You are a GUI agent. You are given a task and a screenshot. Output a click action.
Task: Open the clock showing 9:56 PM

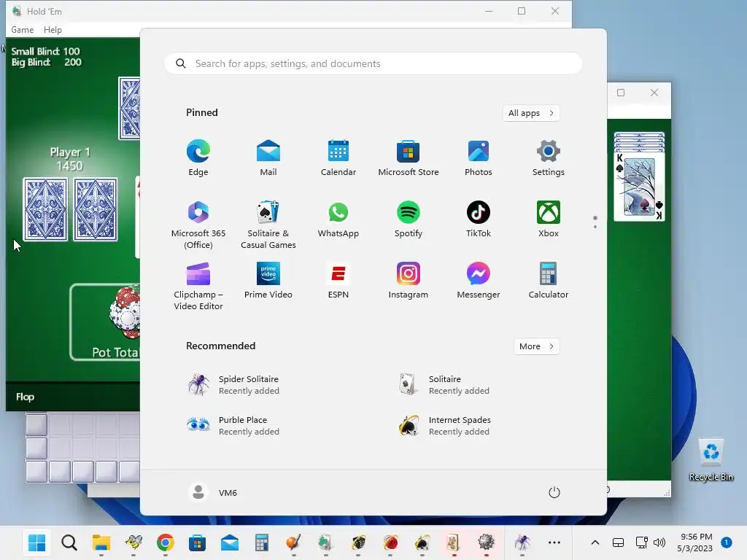(x=694, y=542)
